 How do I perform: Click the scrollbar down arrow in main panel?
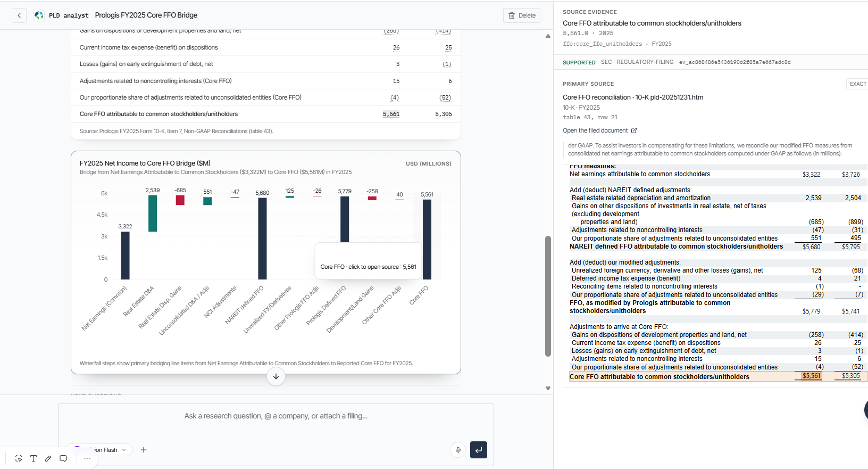click(548, 389)
